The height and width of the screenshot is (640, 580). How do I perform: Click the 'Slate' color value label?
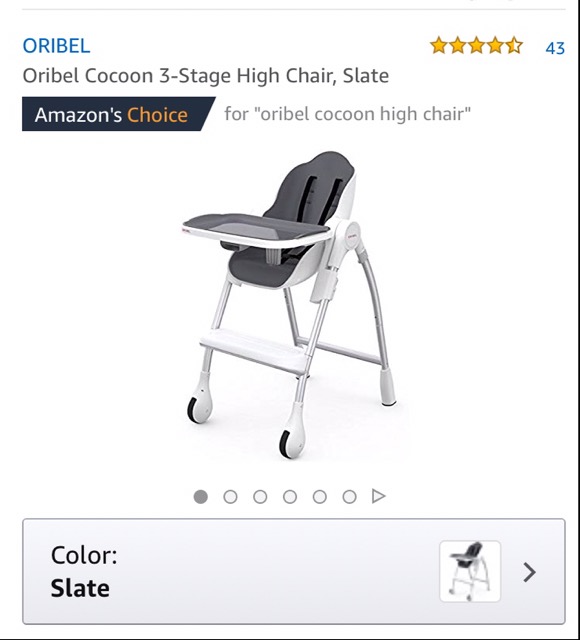80,588
